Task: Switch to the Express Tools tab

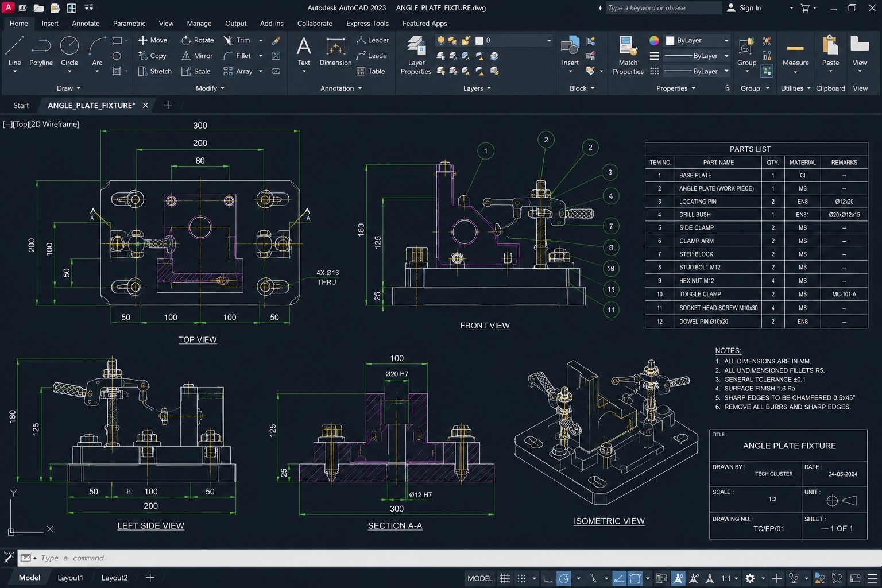Action: click(x=367, y=24)
